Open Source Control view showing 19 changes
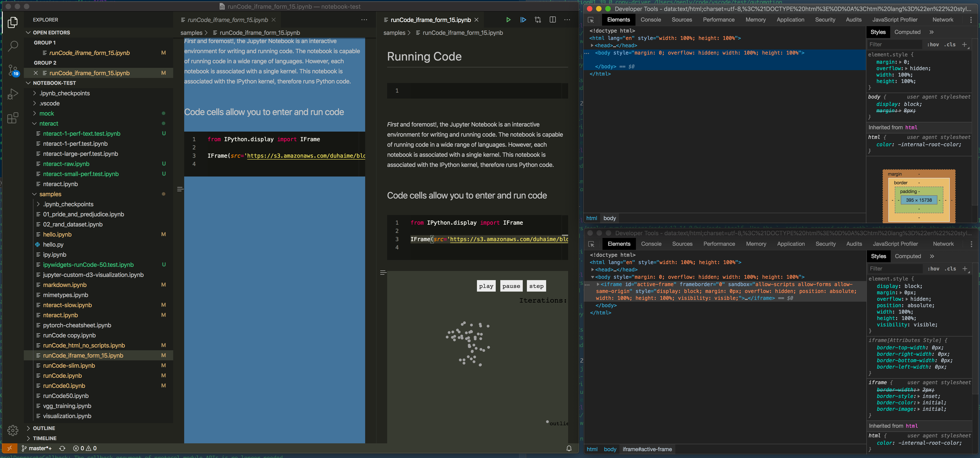This screenshot has width=980, height=458. [13, 70]
